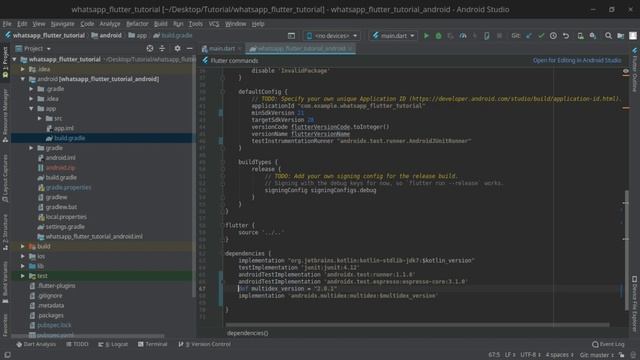Open the TODO tool window

tap(77, 344)
